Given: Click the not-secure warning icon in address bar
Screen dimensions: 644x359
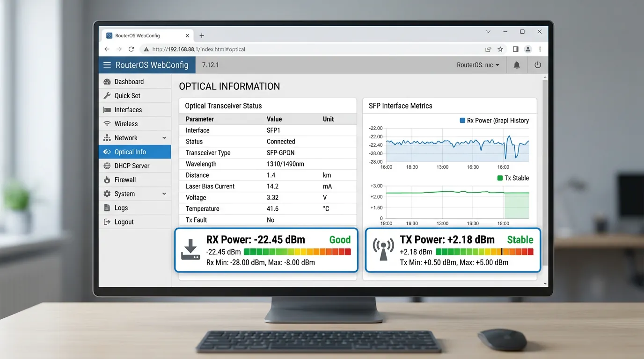Looking at the screenshot, I should pos(146,49).
